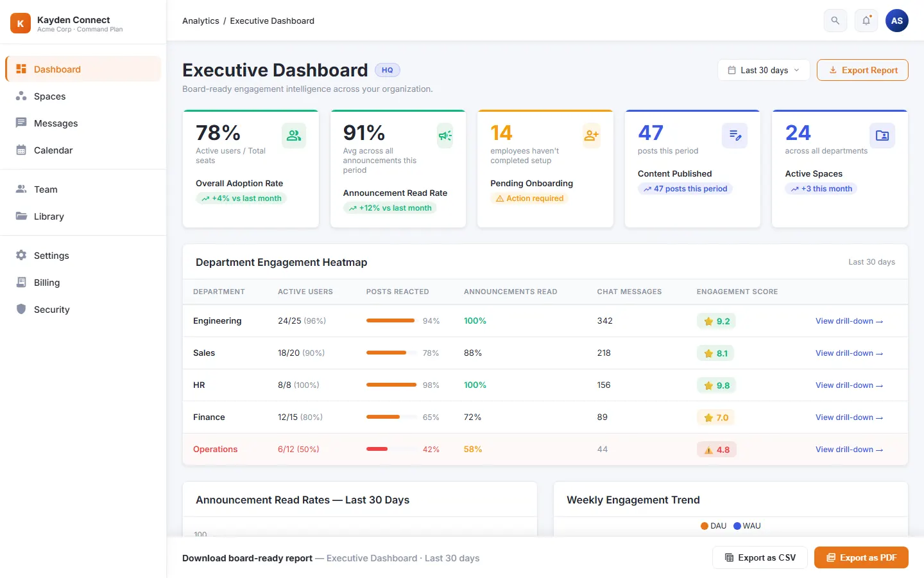
Task: Click the Active Spaces folder icon
Action: (882, 136)
